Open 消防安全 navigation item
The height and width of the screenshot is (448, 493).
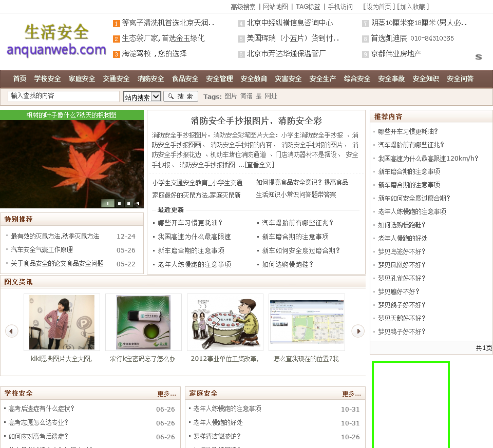pos(150,79)
